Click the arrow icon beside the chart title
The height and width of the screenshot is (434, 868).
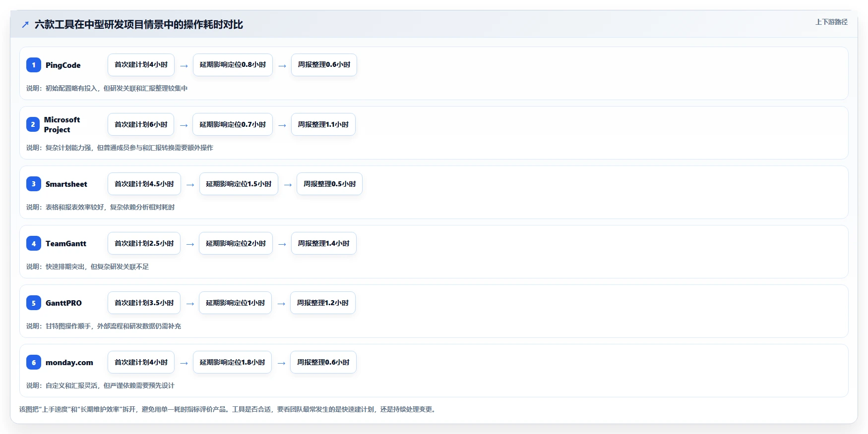pyautogui.click(x=25, y=25)
